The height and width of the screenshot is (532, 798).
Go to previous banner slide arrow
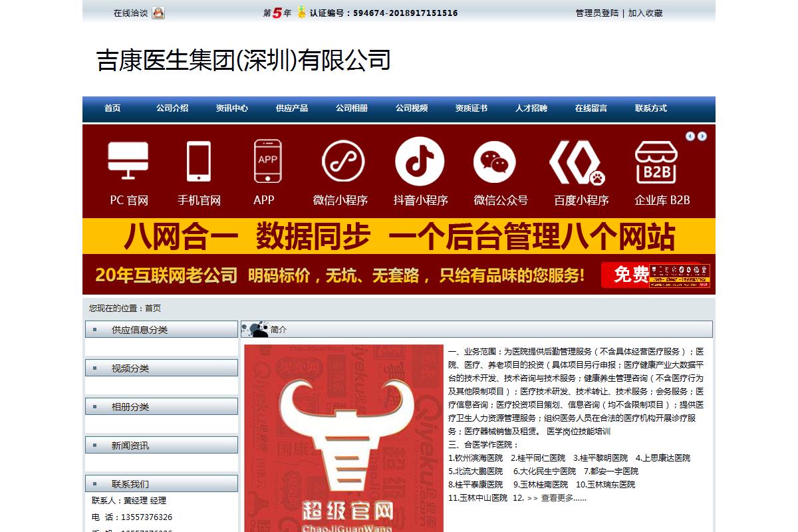(690, 136)
